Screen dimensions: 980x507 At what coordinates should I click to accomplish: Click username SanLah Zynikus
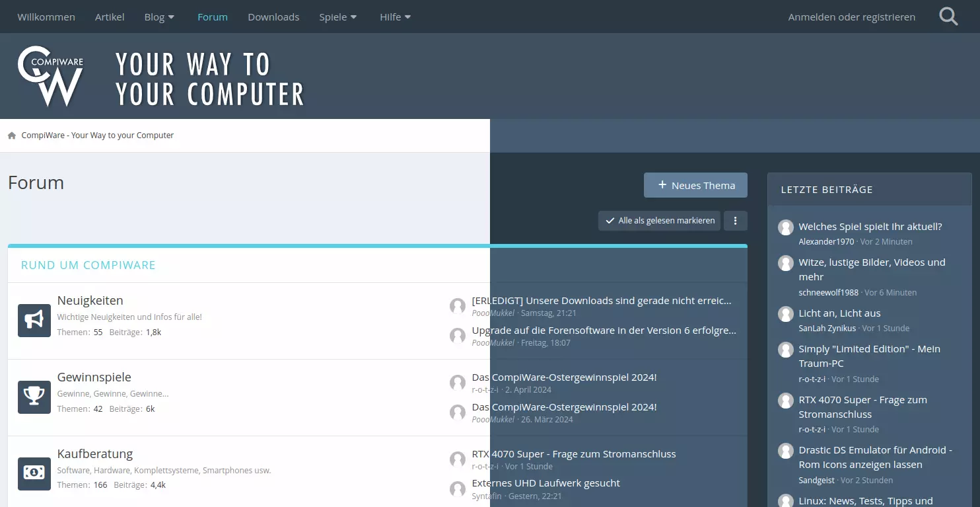[x=827, y=329]
